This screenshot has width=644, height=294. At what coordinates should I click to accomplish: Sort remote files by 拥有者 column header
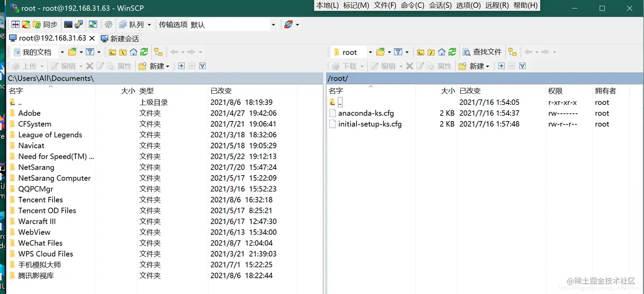[x=611, y=91]
